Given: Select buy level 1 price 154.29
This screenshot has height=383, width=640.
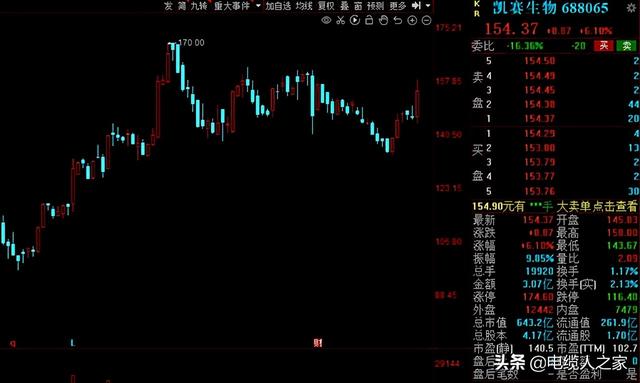Looking at the screenshot, I should [x=539, y=134].
